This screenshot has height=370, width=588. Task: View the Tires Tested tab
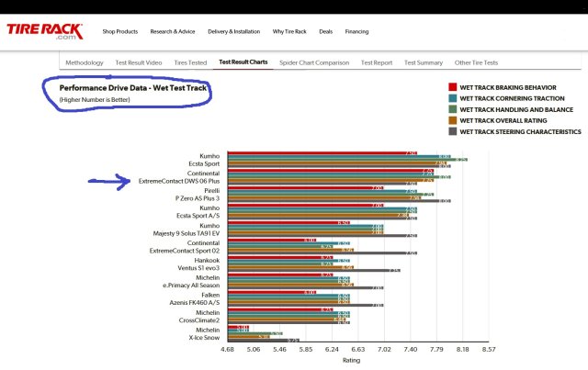[191, 62]
